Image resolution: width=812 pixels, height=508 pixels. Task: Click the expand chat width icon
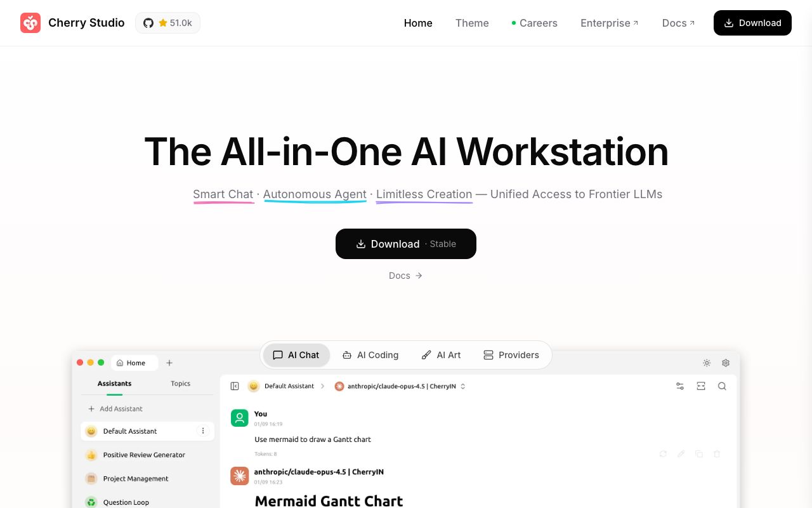point(701,386)
